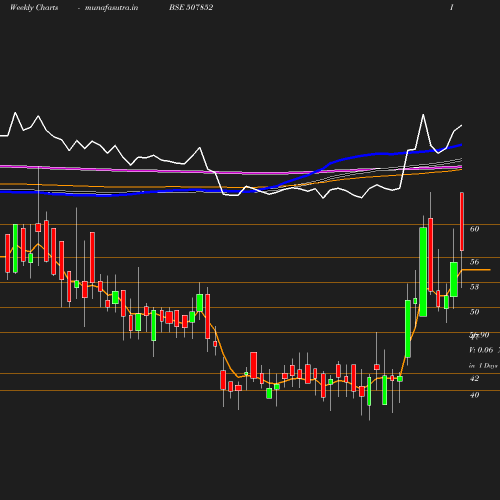Image resolution: width=500 pixels, height=500 pixels.
Task: Click the "42" price axis label
Action: pos(474,379)
